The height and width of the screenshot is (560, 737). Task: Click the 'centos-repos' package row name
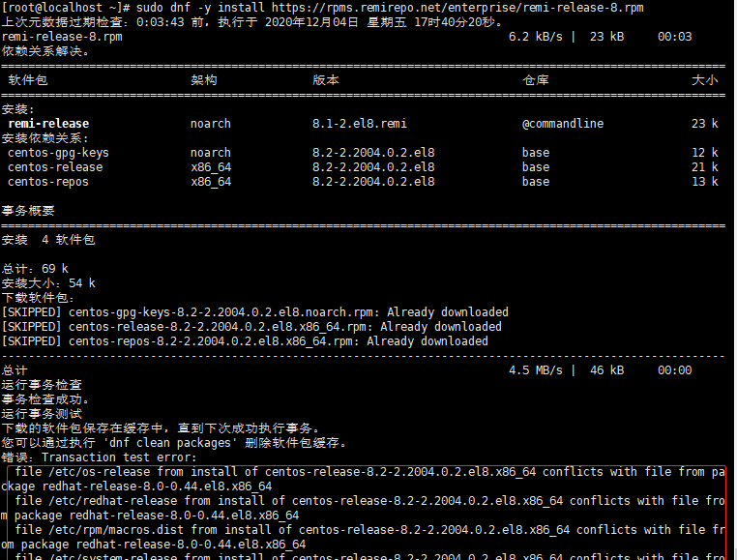(48, 182)
